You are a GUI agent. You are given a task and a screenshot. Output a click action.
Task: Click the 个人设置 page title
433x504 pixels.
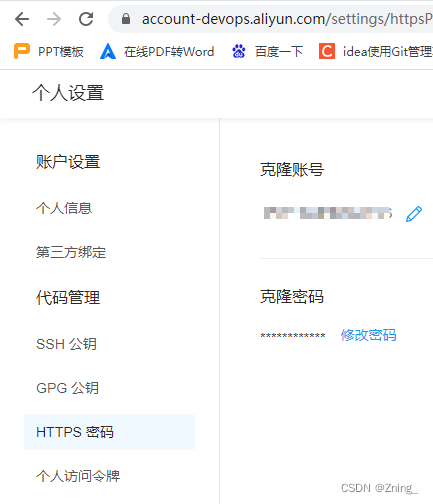pos(68,93)
